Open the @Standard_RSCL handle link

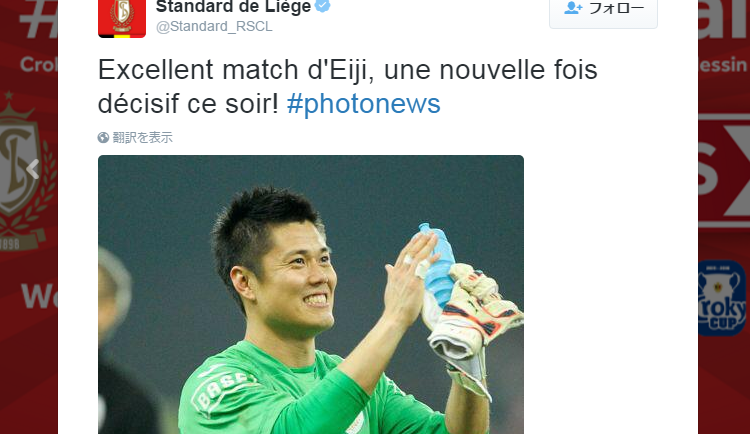click(x=214, y=26)
